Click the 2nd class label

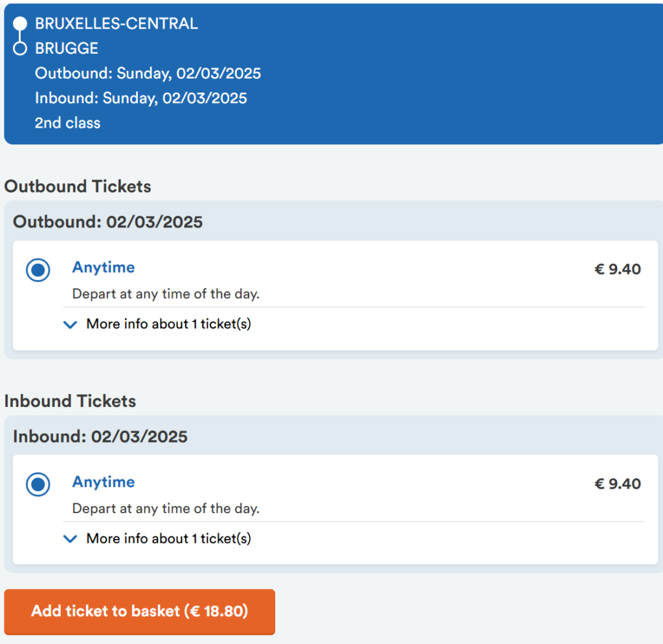(68, 122)
